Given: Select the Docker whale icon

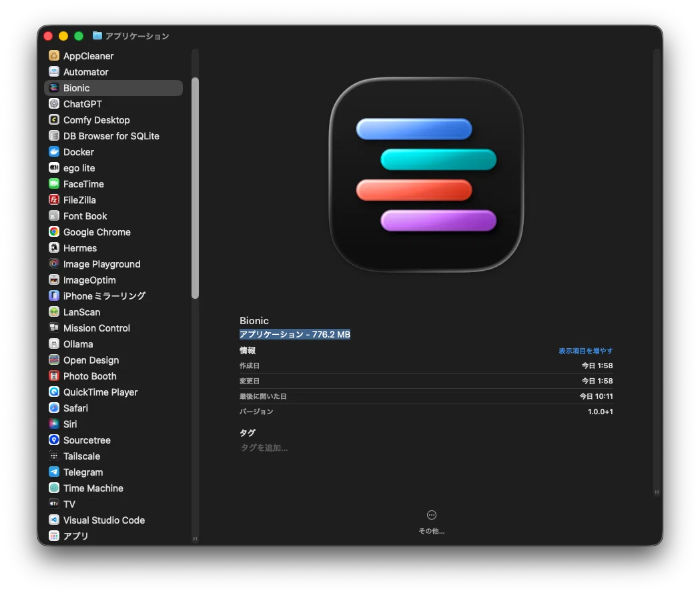Looking at the screenshot, I should point(54,152).
